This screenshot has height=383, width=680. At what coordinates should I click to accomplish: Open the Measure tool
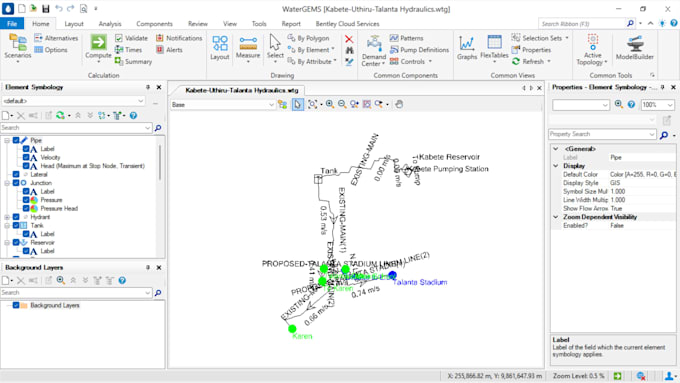click(x=248, y=49)
